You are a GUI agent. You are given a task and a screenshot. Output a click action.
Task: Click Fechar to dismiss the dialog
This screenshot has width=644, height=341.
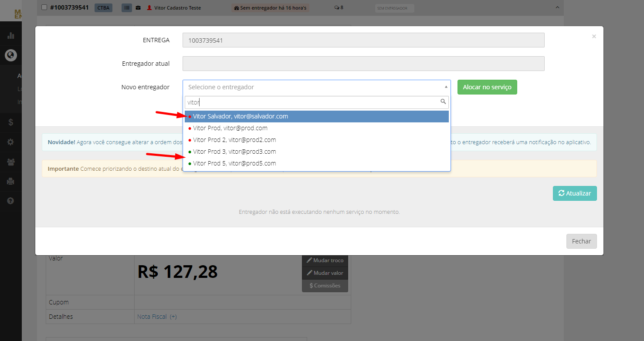pyautogui.click(x=582, y=241)
